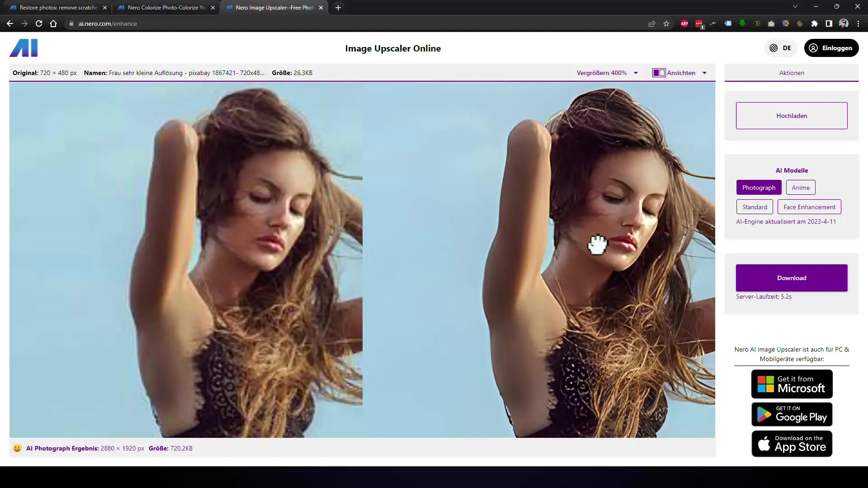Click the back navigation arrow
Image resolution: width=868 pixels, height=488 pixels.
[x=10, y=24]
